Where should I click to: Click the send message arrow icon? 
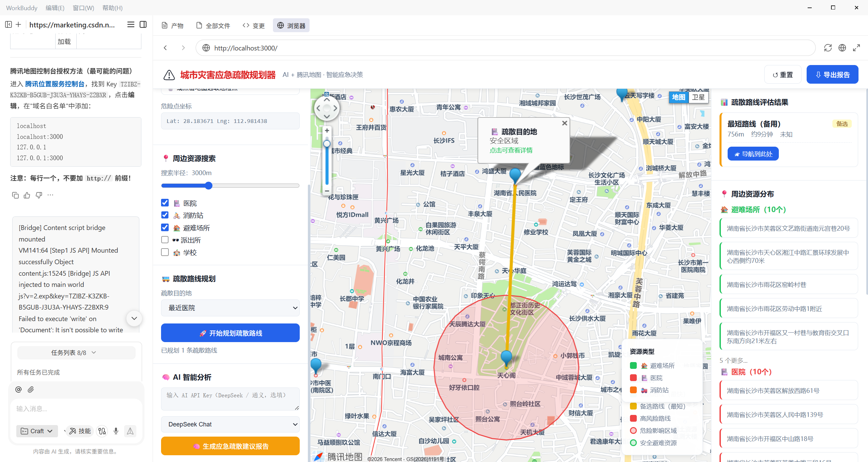tap(130, 431)
